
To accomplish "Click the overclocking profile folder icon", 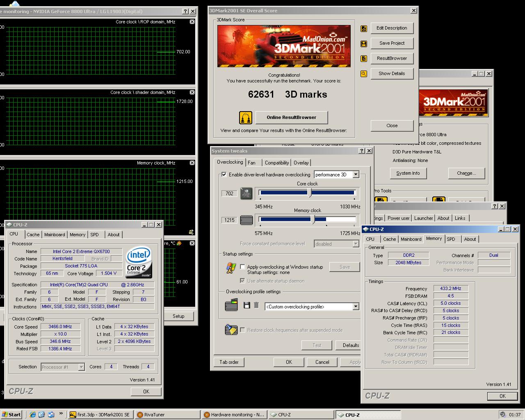I will tap(231, 306).
